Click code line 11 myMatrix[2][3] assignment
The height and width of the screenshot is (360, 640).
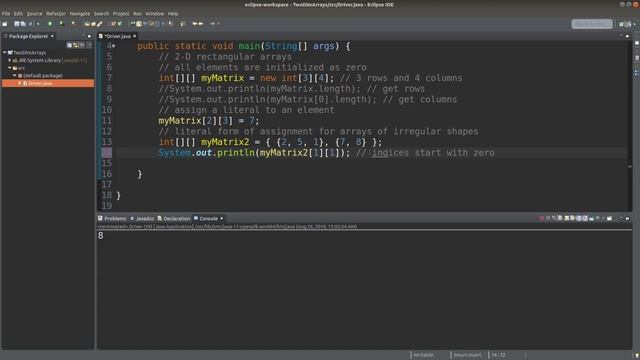click(x=209, y=121)
